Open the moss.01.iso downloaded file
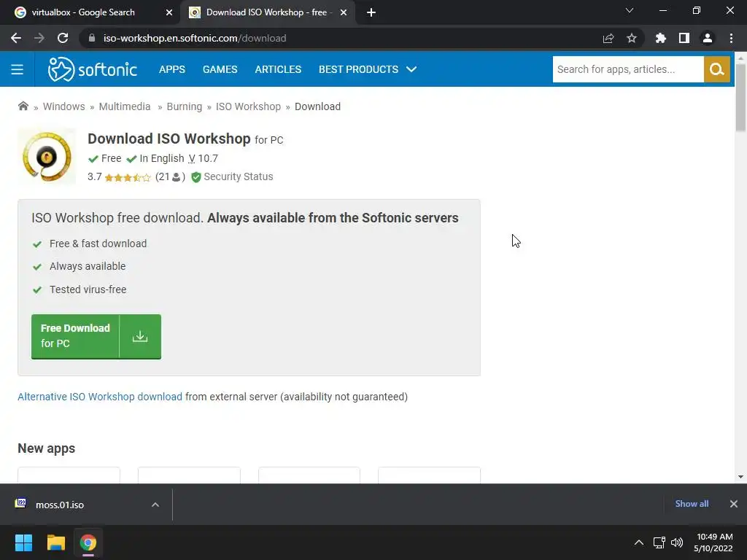The height and width of the screenshot is (560, 747). point(60,505)
